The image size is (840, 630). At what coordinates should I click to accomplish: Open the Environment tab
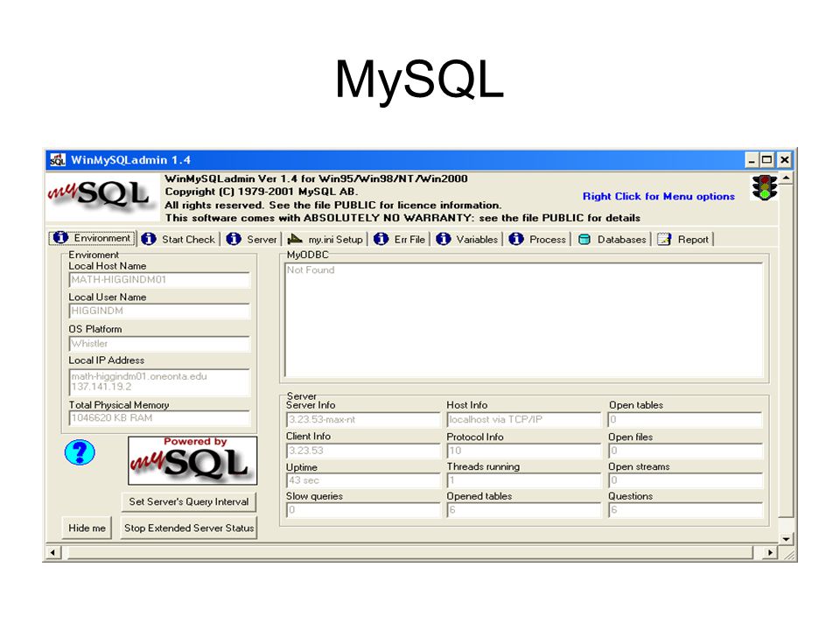(x=92, y=238)
